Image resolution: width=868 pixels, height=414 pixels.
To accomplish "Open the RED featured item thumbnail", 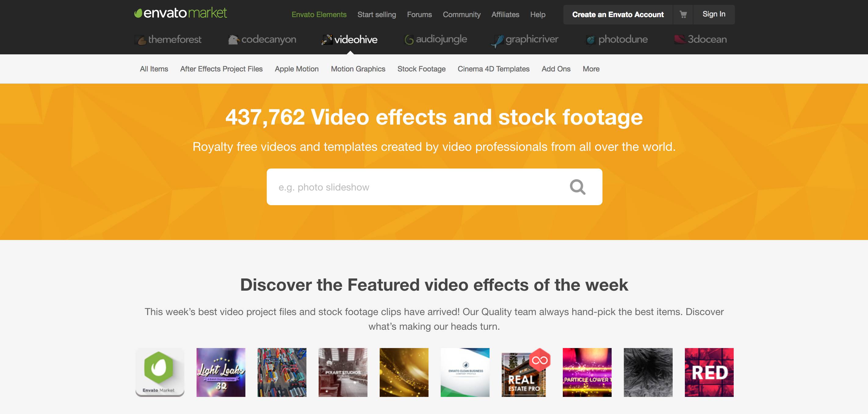I will pyautogui.click(x=709, y=372).
